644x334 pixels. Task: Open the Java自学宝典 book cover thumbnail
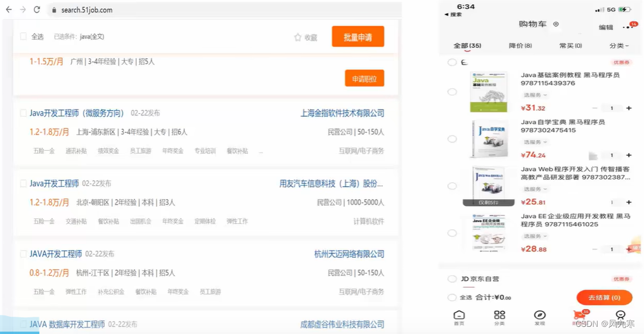point(490,139)
